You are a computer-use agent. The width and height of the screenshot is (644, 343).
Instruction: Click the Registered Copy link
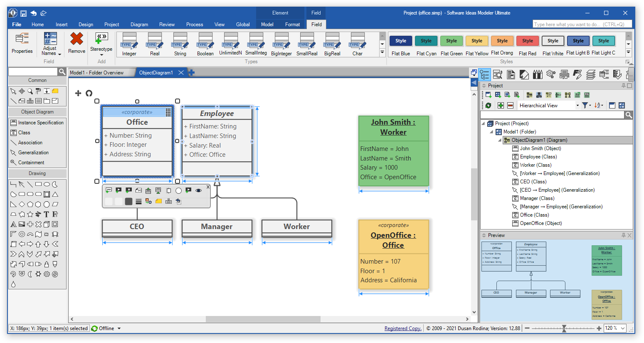tap(403, 328)
